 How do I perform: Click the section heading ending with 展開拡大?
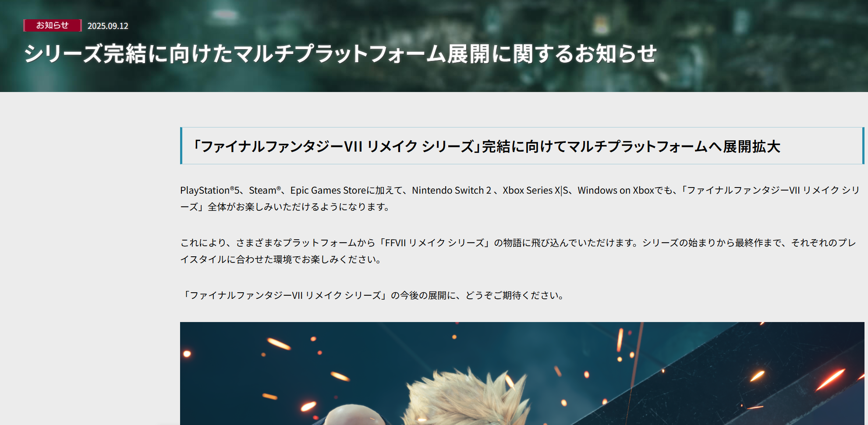(x=522, y=146)
